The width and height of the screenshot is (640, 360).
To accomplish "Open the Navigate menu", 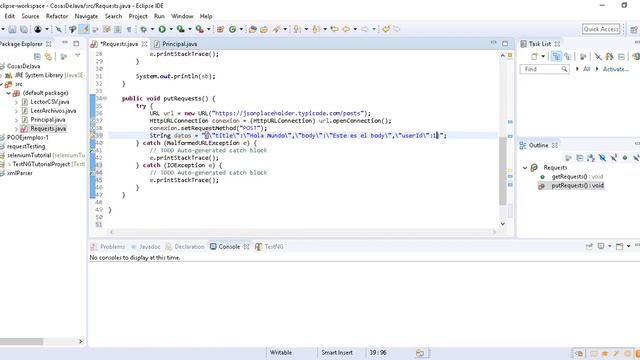I will tap(86, 16).
